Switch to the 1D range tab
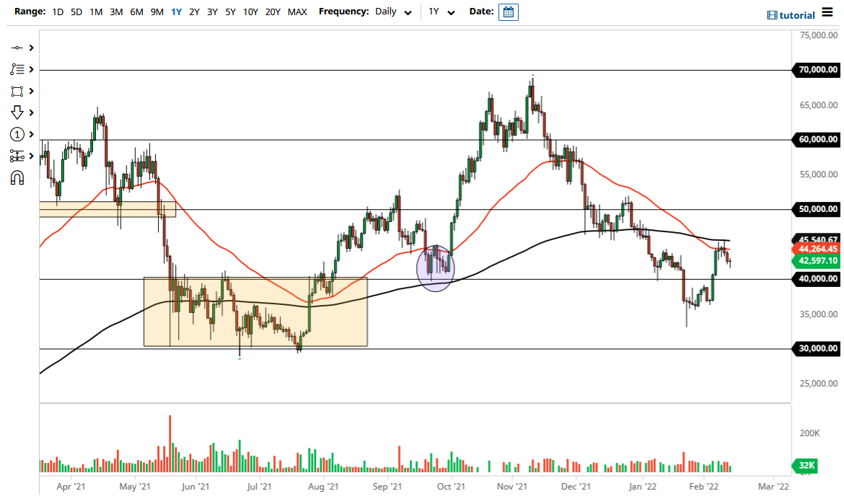Viewport: 844px width, 504px height. [57, 12]
